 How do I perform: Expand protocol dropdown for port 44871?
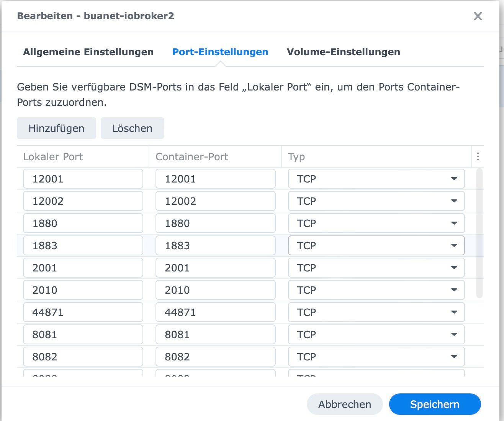coord(454,312)
